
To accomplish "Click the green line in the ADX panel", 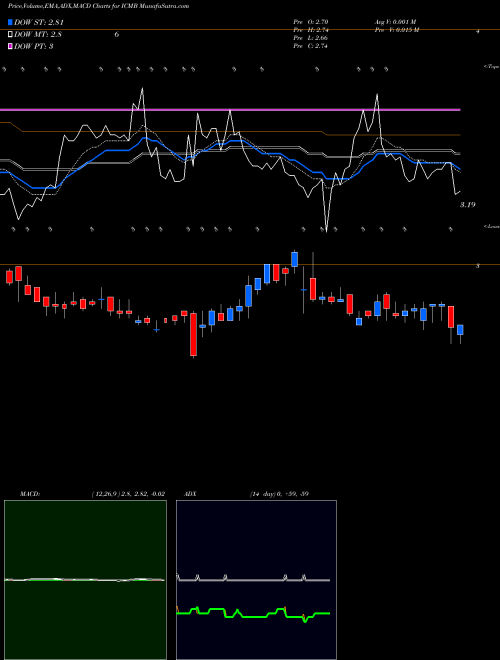I will (x=253, y=614).
